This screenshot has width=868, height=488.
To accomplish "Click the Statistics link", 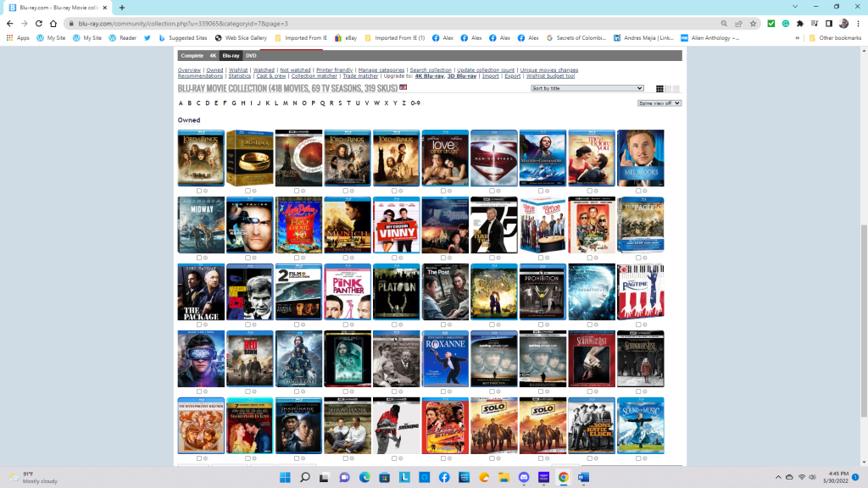I will [x=239, y=76].
